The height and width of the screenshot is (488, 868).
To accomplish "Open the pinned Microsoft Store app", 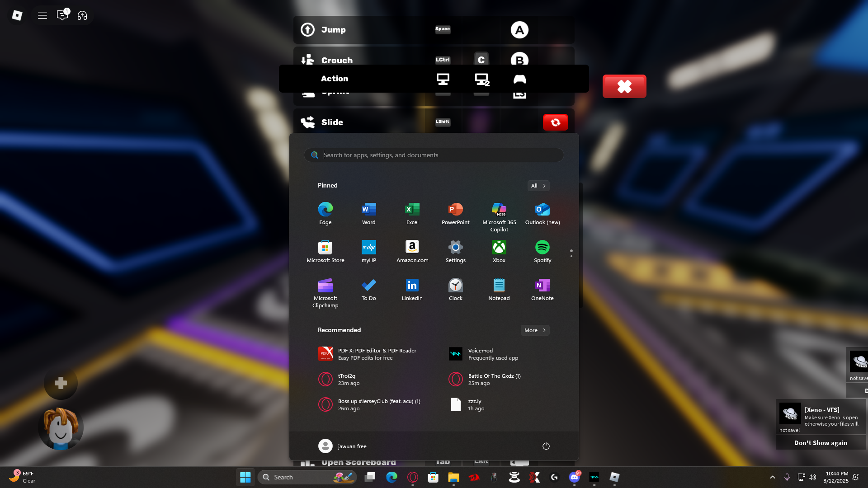I will coord(325,251).
